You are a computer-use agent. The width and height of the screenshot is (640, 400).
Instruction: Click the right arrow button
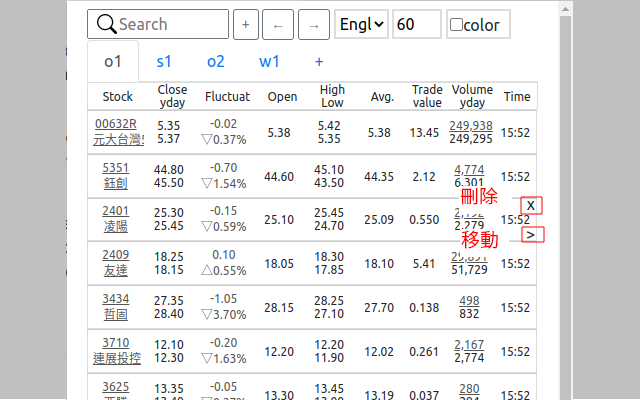pyautogui.click(x=314, y=24)
